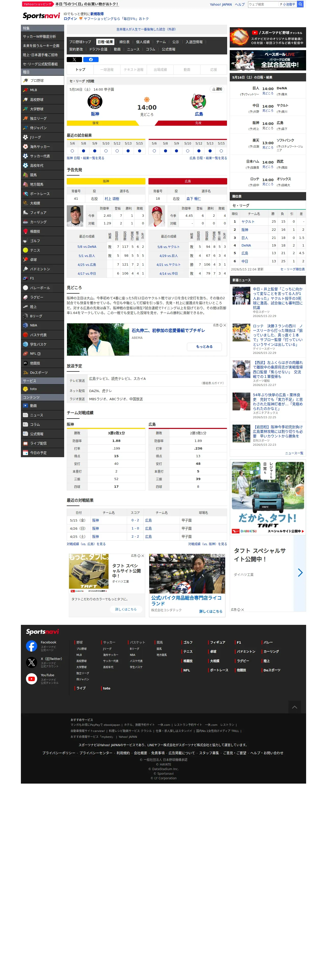Open ライブ配信 in the sidebar
The height and width of the screenshot is (980, 327).
42,444
